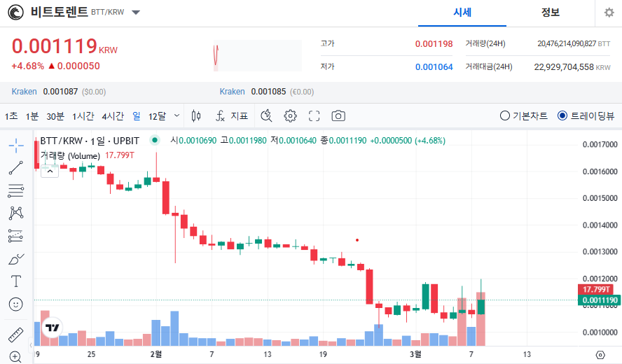The width and height of the screenshot is (622, 364).
Task: Open the first Kraken USD price link
Action: tap(25, 92)
